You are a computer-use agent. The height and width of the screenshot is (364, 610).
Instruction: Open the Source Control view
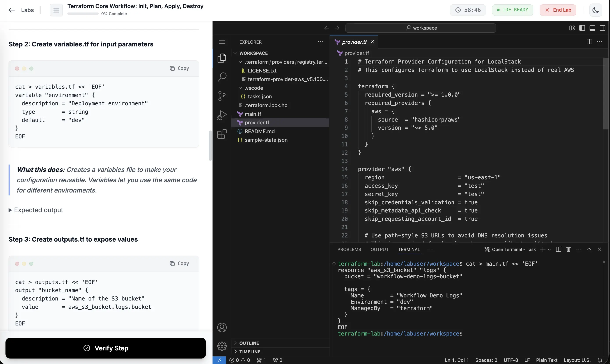click(222, 96)
